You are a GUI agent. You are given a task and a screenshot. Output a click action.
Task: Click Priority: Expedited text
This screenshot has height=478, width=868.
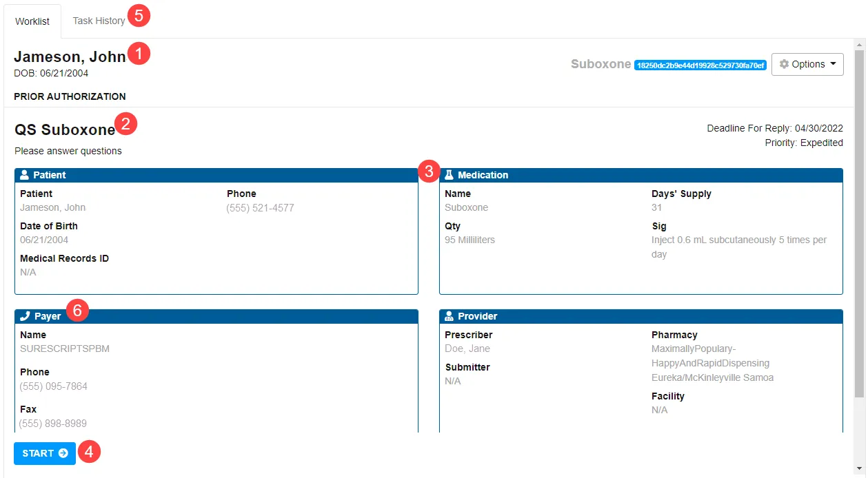[x=804, y=143]
